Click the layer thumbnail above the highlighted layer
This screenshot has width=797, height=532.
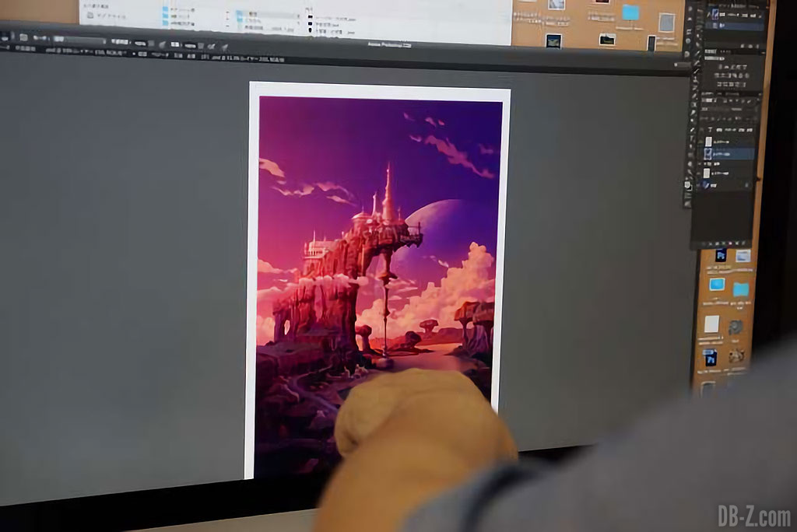pyautogui.click(x=708, y=142)
